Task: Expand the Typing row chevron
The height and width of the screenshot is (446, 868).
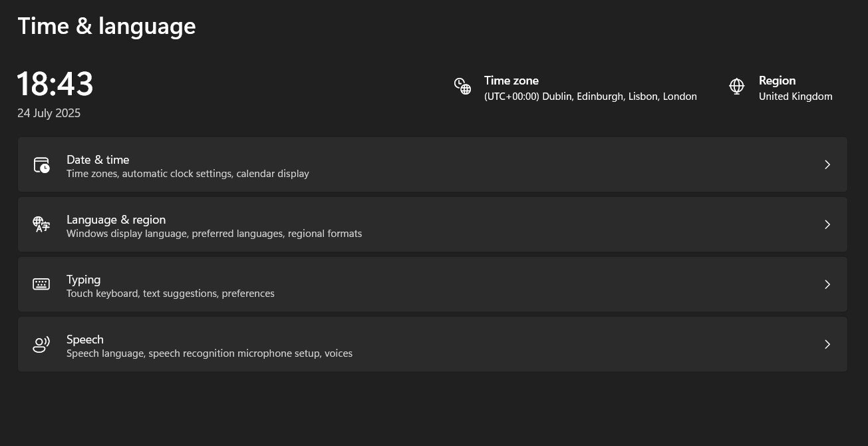Action: click(x=827, y=284)
